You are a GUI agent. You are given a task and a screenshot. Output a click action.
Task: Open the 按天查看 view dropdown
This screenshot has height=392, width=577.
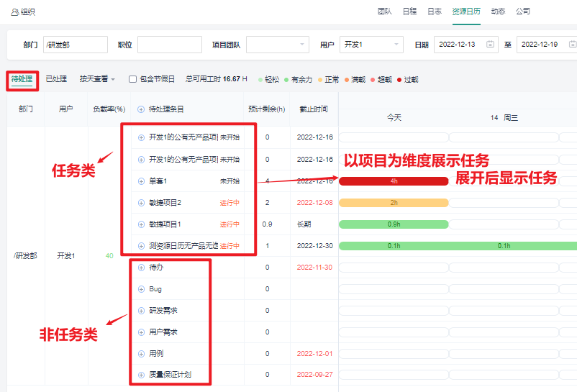tap(97, 79)
